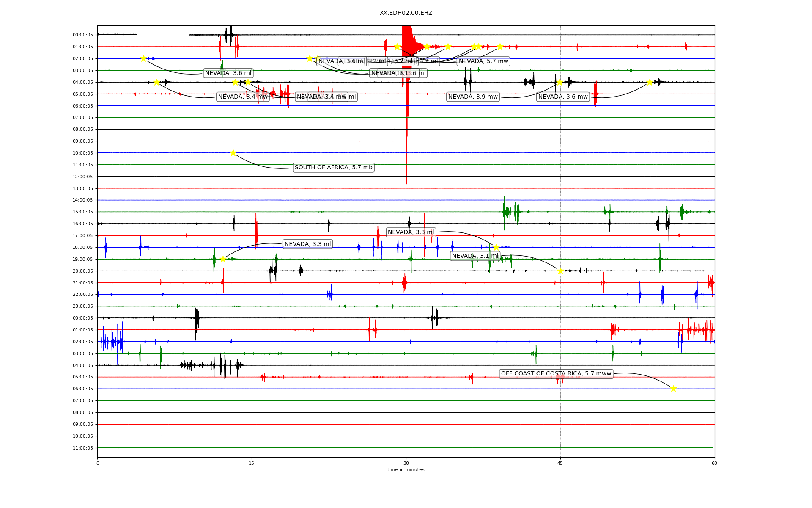The image size is (812, 508).
Task: Click the star on the 19:00:05 green trace
Action: [x=223, y=259]
